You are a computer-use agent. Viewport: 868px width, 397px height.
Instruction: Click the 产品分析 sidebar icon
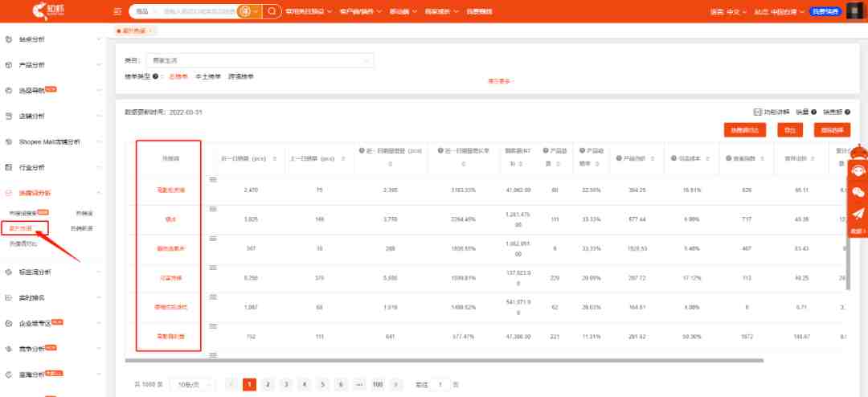[x=9, y=65]
